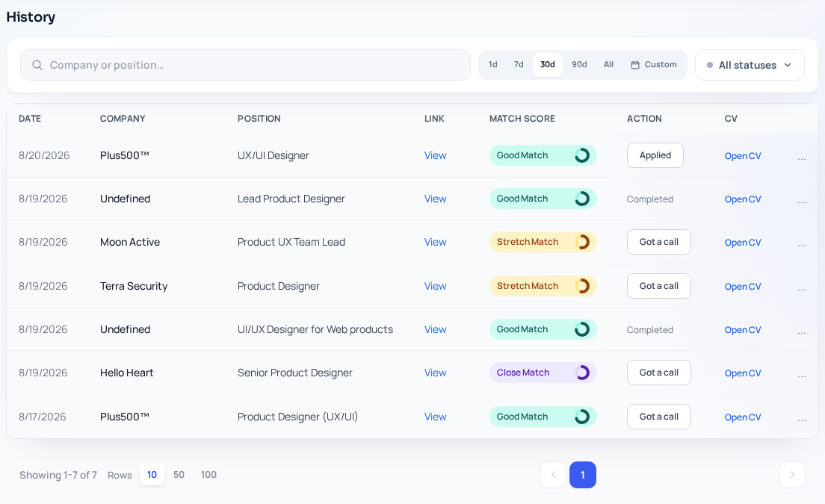Focus the Company or position search field
The image size is (825, 504).
[x=245, y=65]
